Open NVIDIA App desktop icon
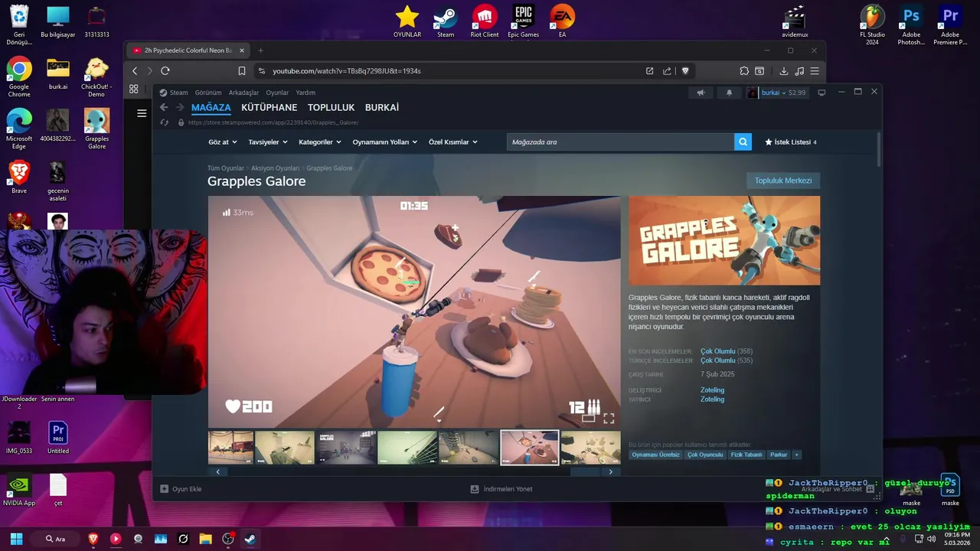The height and width of the screenshot is (551, 980). 19,490
